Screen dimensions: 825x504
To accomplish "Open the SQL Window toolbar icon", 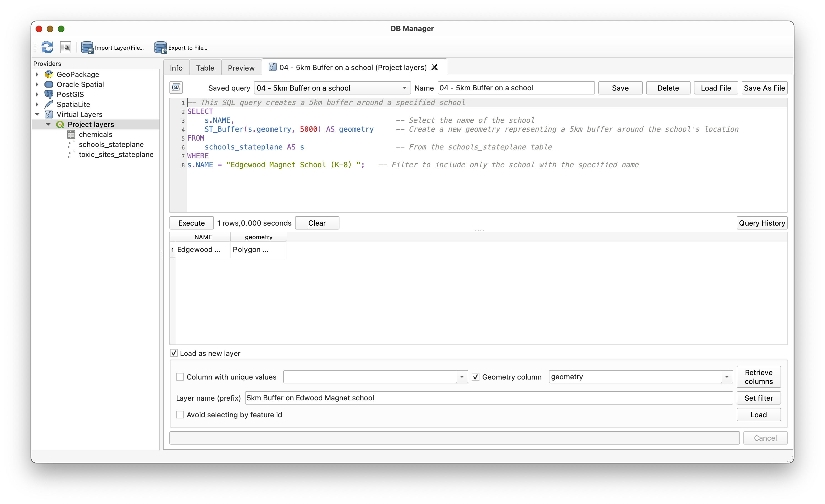I will [66, 47].
